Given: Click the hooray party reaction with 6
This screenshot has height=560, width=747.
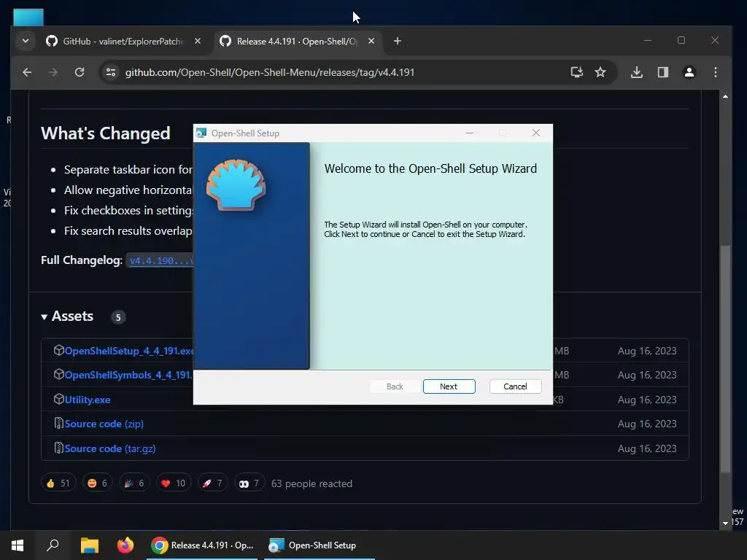Looking at the screenshot, I should click(x=134, y=483).
